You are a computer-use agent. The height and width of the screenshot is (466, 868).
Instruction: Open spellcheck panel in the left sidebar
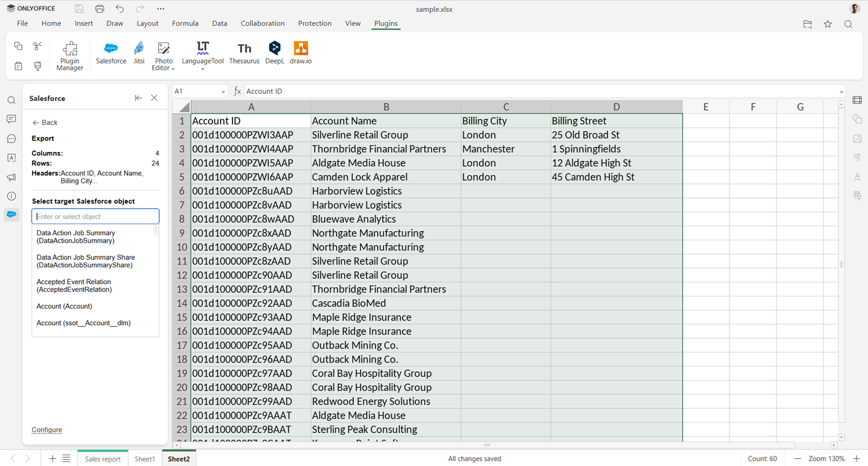[11, 158]
